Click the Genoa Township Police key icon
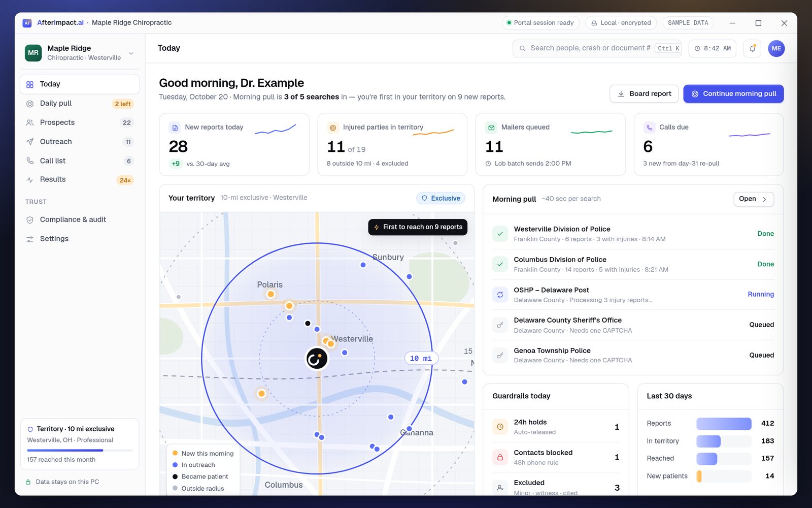The image size is (812, 508). click(x=500, y=355)
